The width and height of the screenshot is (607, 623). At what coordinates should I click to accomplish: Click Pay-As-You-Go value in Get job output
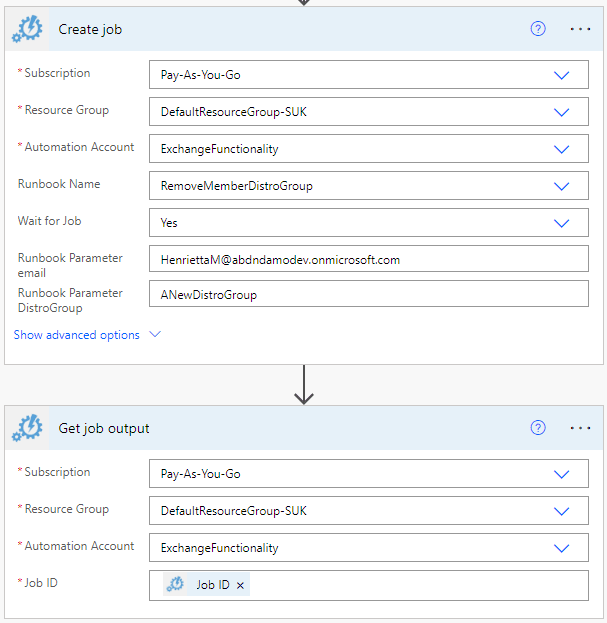click(201, 474)
